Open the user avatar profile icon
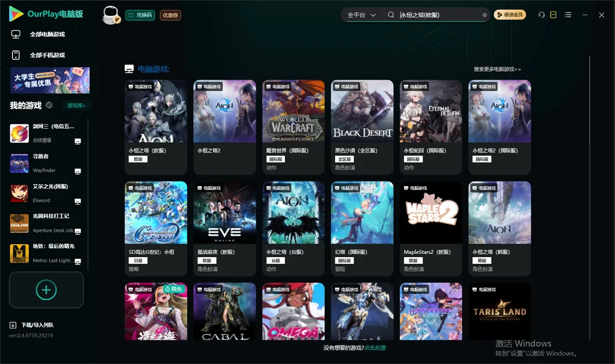615x364 pixels. 111,15
